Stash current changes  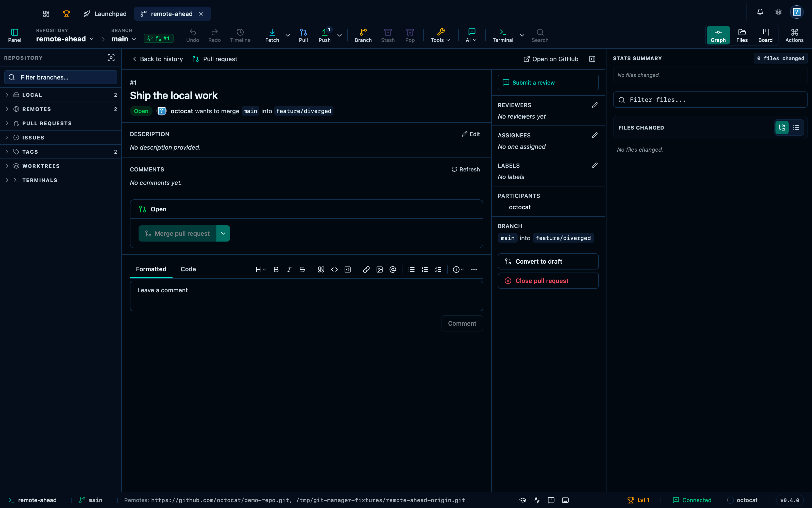click(x=387, y=35)
